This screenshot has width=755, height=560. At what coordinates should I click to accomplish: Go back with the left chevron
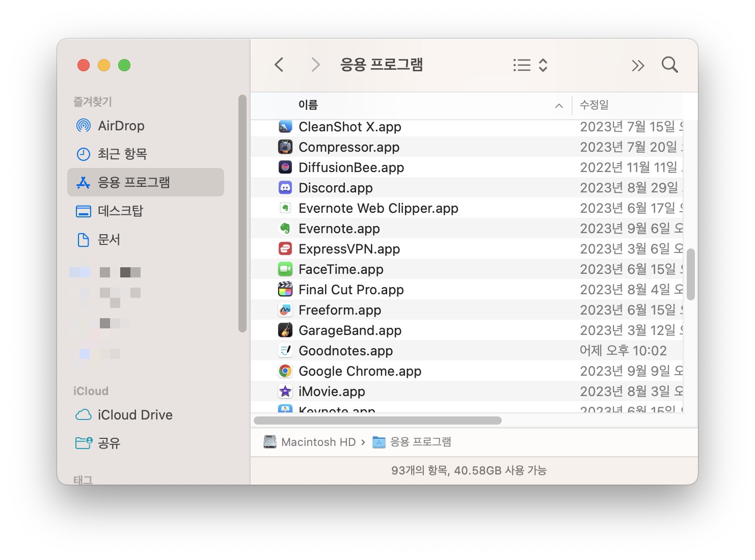point(279,65)
